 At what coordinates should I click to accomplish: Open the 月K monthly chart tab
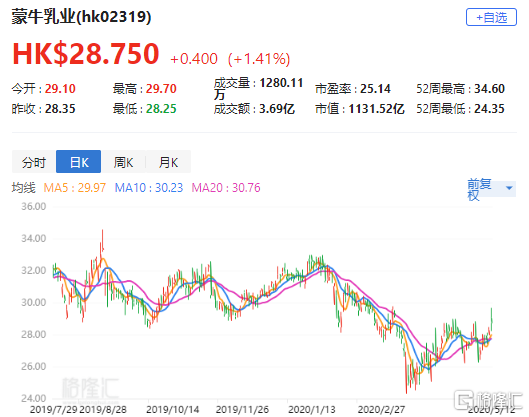pos(168,162)
